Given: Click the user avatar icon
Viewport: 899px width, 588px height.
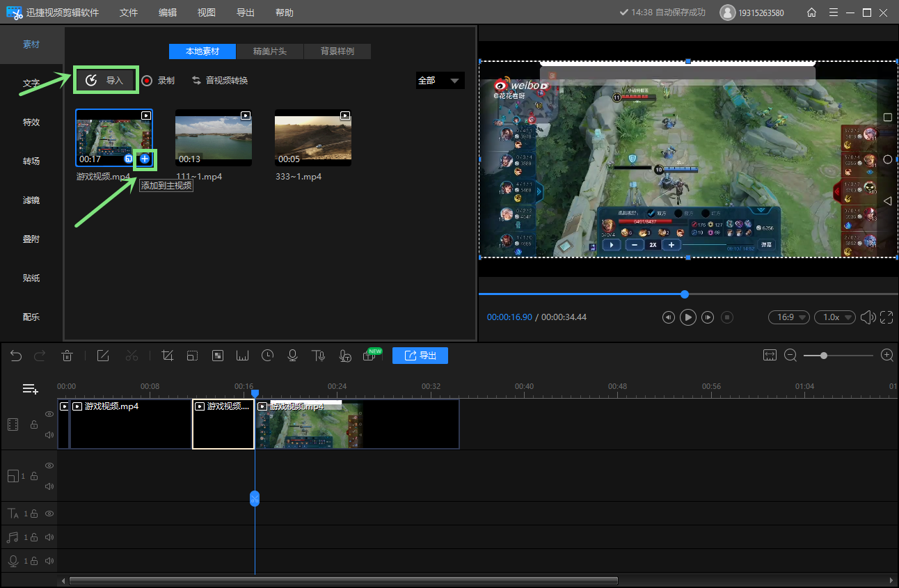Looking at the screenshot, I should [x=727, y=13].
